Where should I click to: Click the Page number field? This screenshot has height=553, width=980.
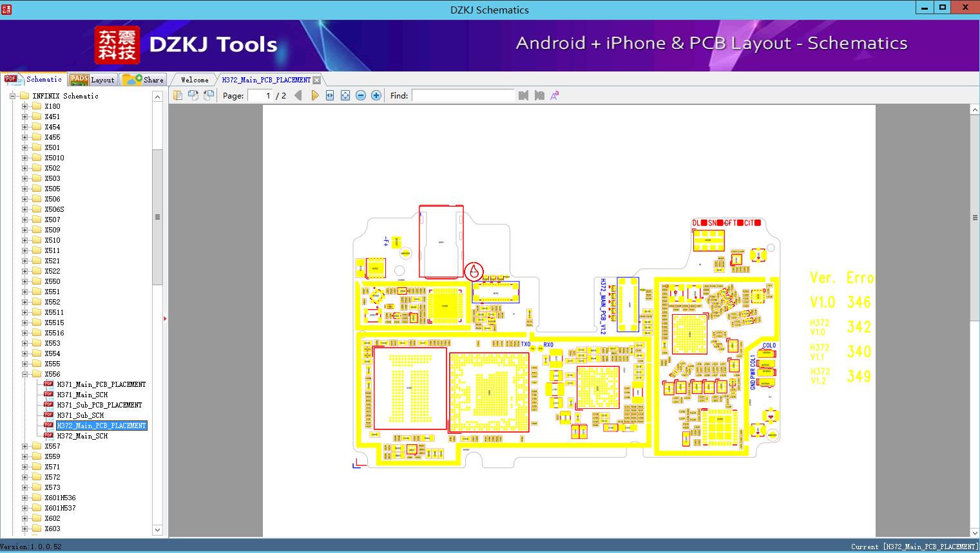click(x=260, y=95)
